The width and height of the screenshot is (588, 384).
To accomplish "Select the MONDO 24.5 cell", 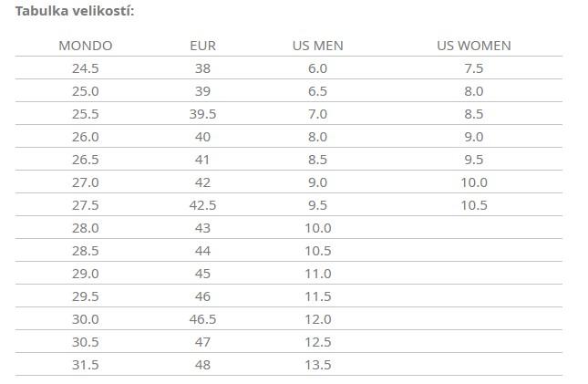I will point(86,68).
